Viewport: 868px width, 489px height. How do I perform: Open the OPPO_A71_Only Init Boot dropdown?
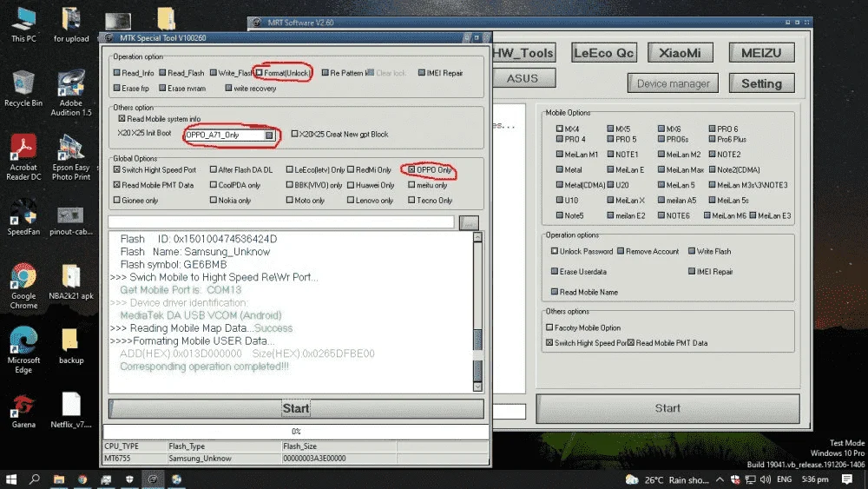click(x=269, y=135)
